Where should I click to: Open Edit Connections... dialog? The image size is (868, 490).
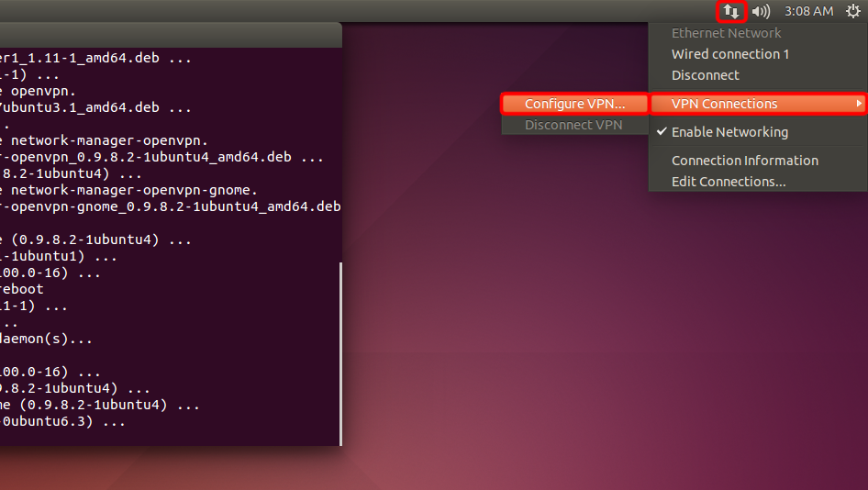tap(729, 182)
